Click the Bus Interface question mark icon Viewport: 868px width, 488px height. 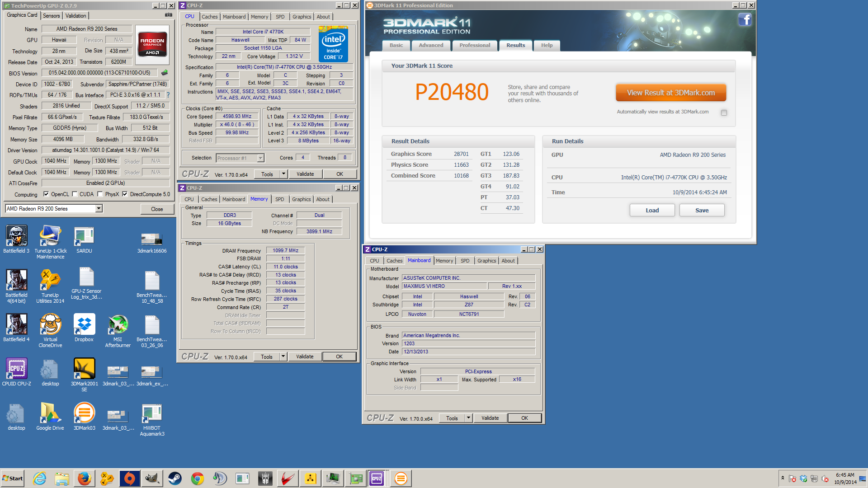point(168,95)
